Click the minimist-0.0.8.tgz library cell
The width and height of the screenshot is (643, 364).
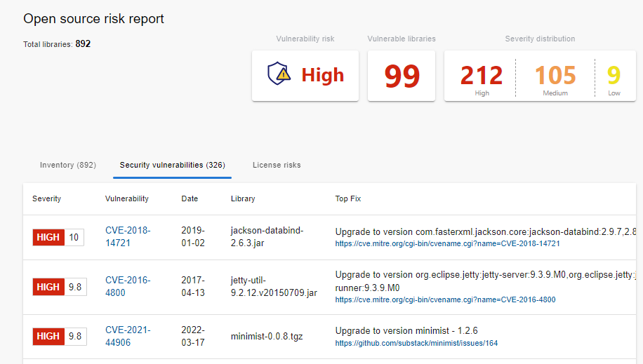point(267,337)
